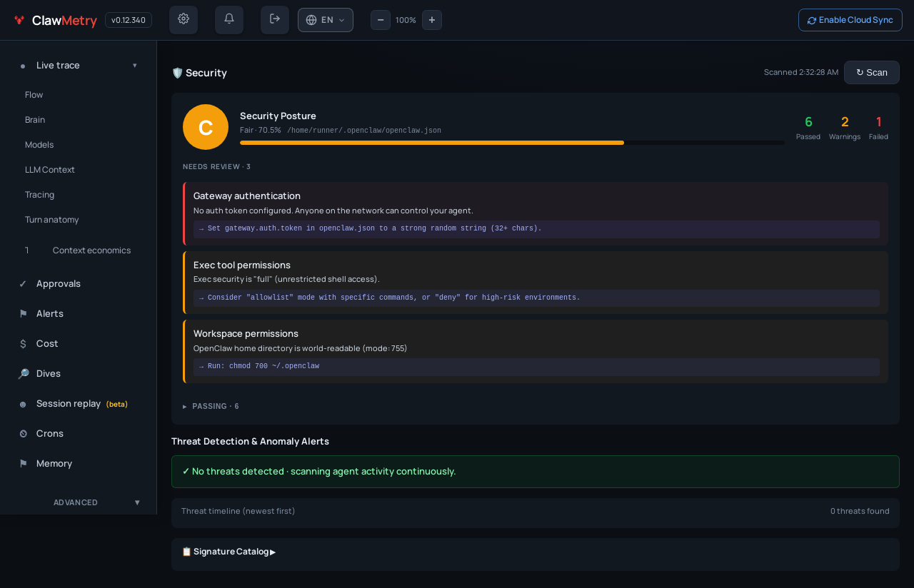Viewport: 914px width, 588px height.
Task: Click the Security Posture progress bar
Action: (x=512, y=143)
